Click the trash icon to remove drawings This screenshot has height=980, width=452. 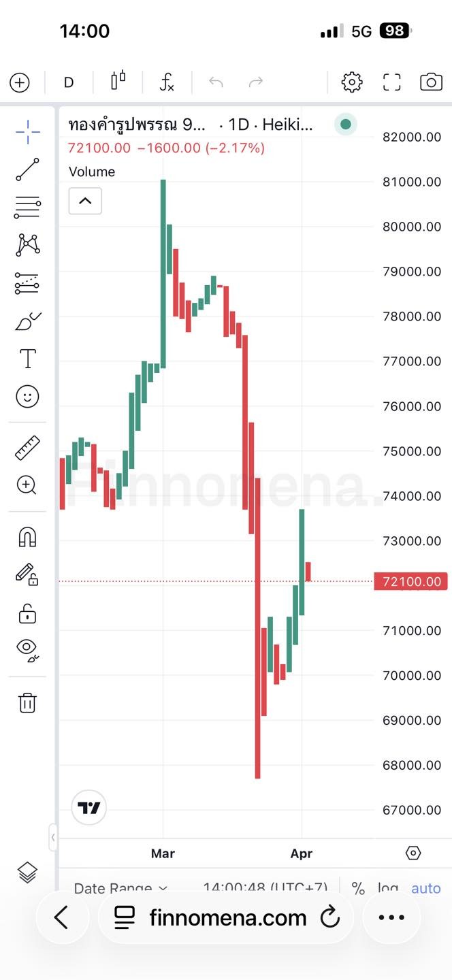pyautogui.click(x=27, y=702)
